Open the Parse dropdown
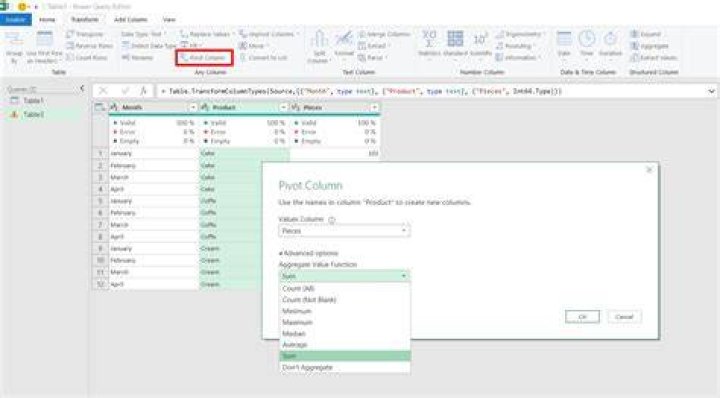Viewport: 720px width, 398px height. 372,58
